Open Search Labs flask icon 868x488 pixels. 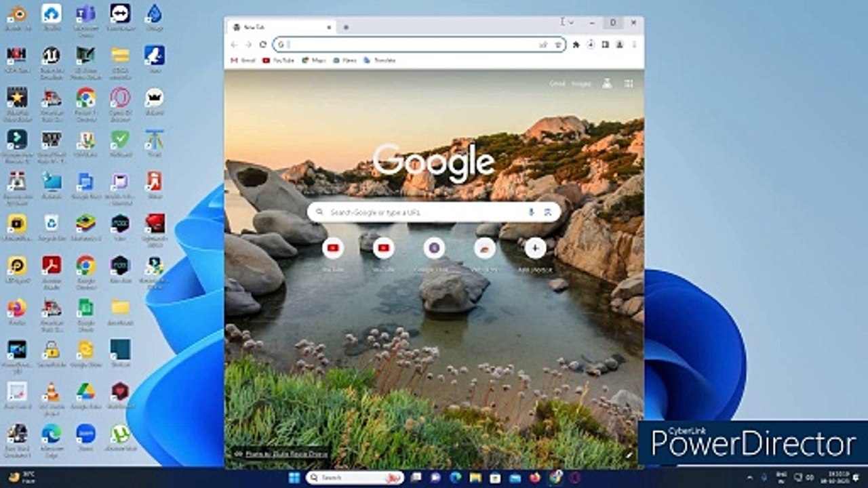point(607,83)
